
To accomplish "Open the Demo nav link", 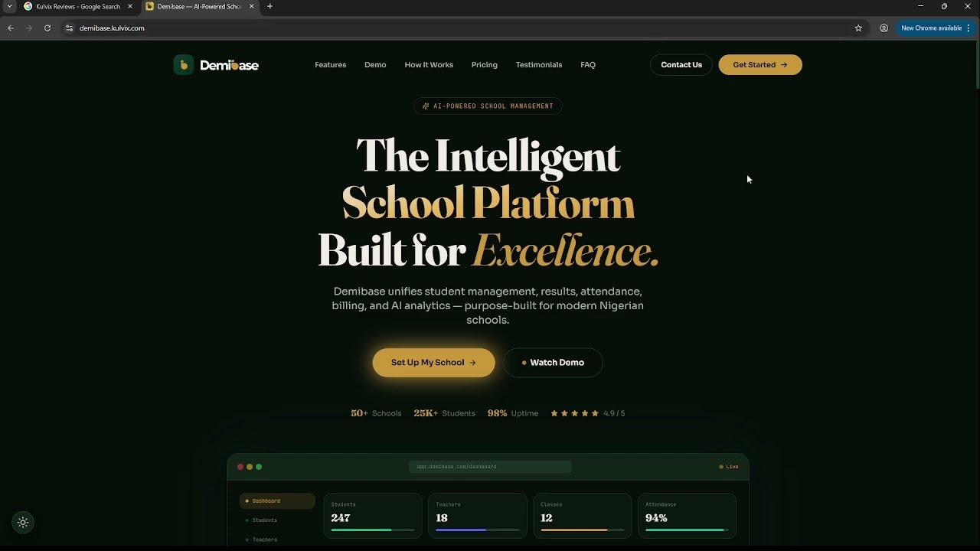I will (375, 65).
